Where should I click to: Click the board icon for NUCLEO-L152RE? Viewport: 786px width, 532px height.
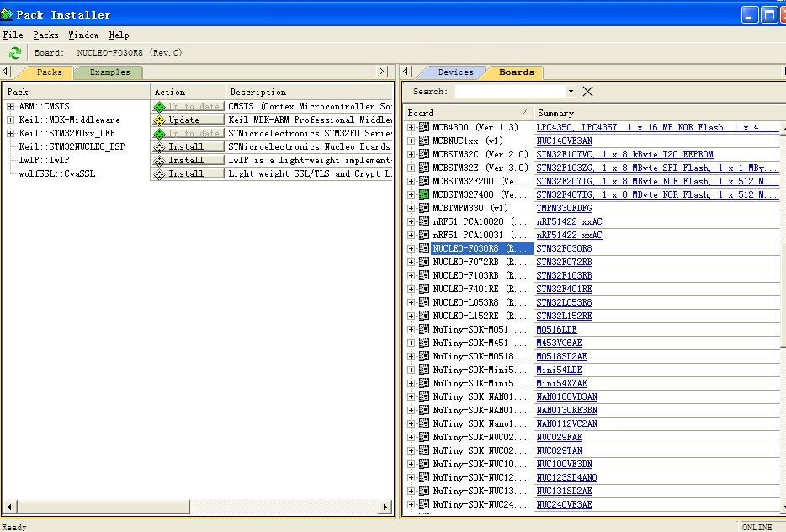tap(424, 316)
